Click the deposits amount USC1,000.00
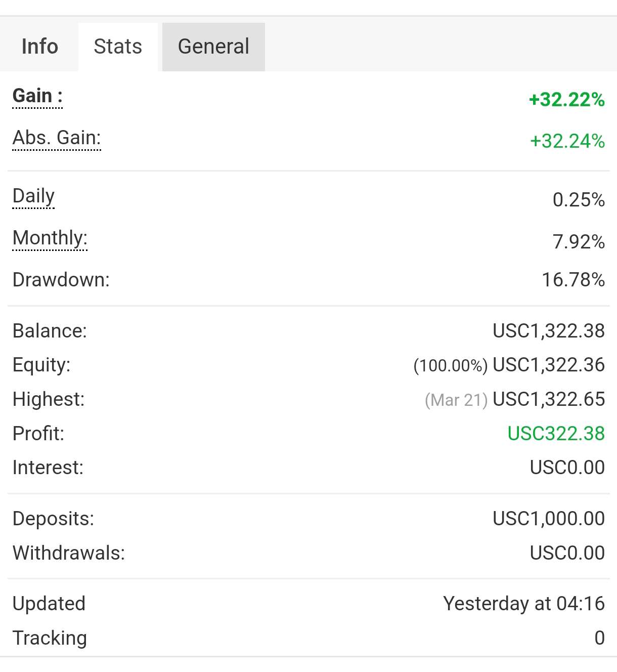617x672 pixels. 549,519
